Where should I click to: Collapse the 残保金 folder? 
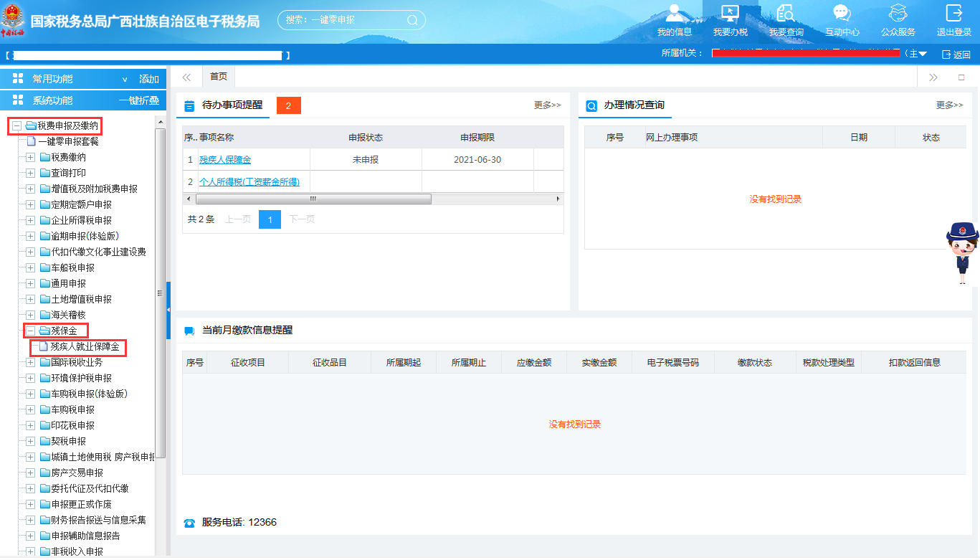tap(31, 331)
